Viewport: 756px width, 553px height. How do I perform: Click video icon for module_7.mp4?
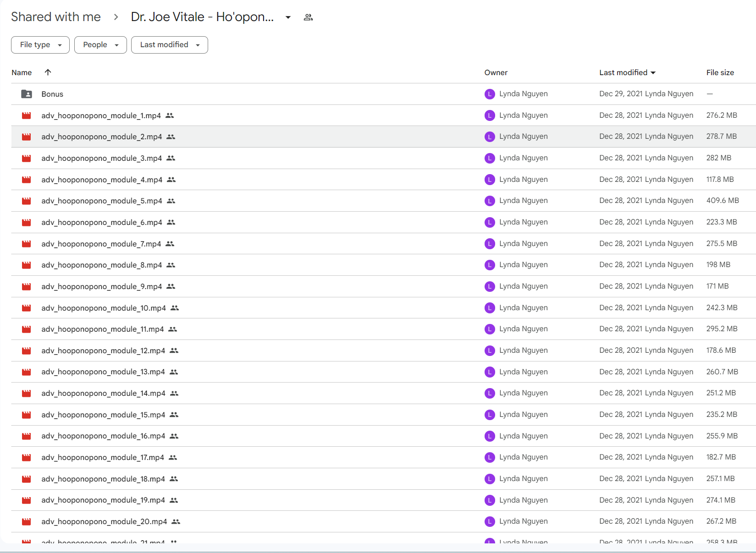(27, 244)
